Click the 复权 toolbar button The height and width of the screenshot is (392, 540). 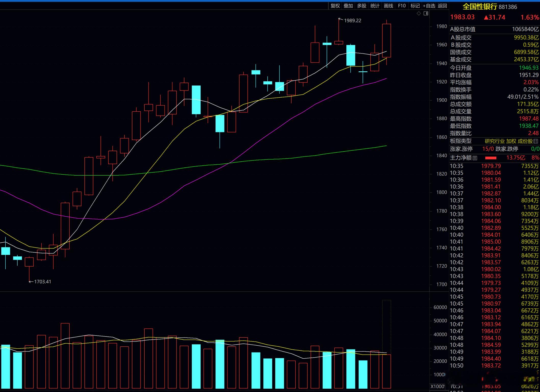coord(335,6)
